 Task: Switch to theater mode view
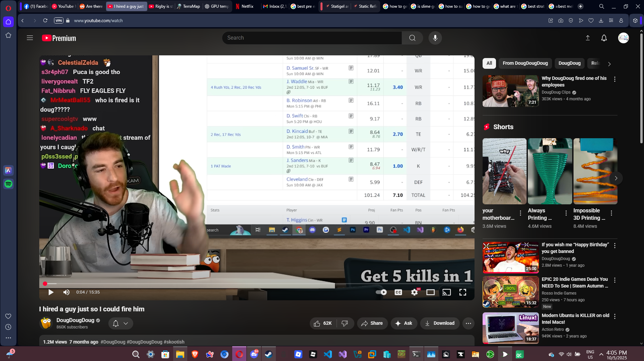pyautogui.click(x=430, y=292)
